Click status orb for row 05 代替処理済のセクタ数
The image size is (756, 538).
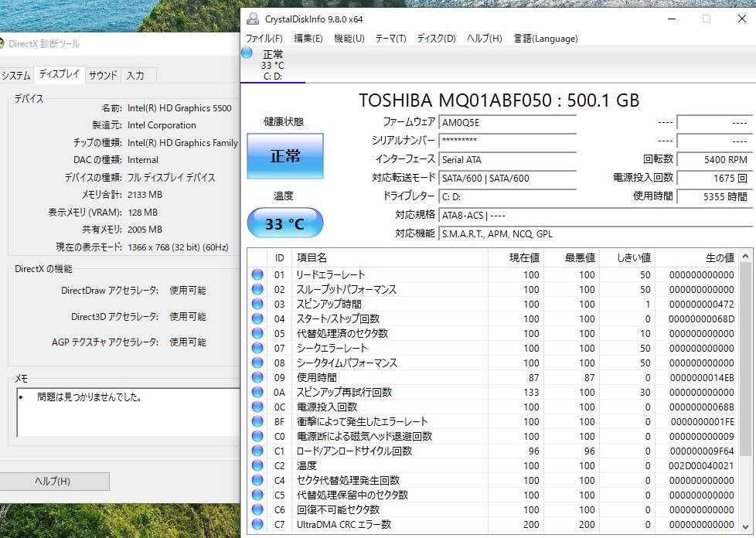point(257,333)
